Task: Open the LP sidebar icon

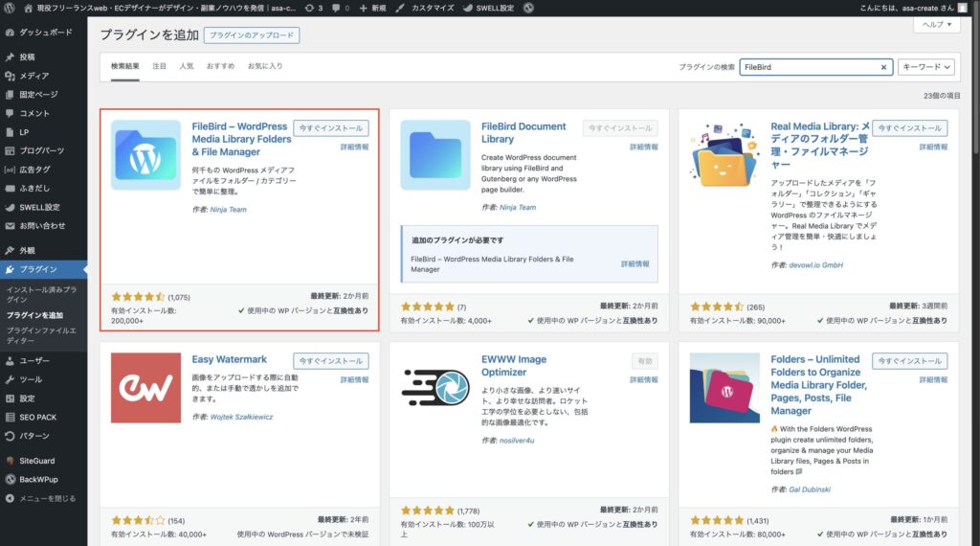Action: pyautogui.click(x=10, y=132)
